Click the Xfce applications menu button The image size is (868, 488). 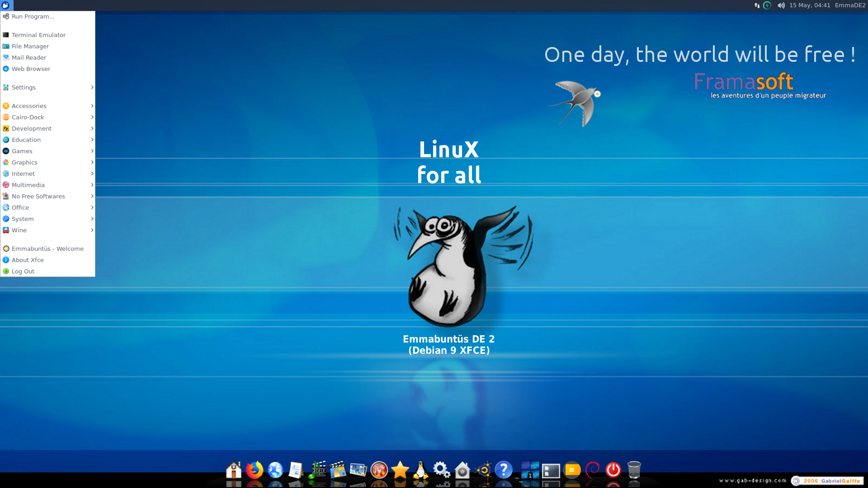6,5
